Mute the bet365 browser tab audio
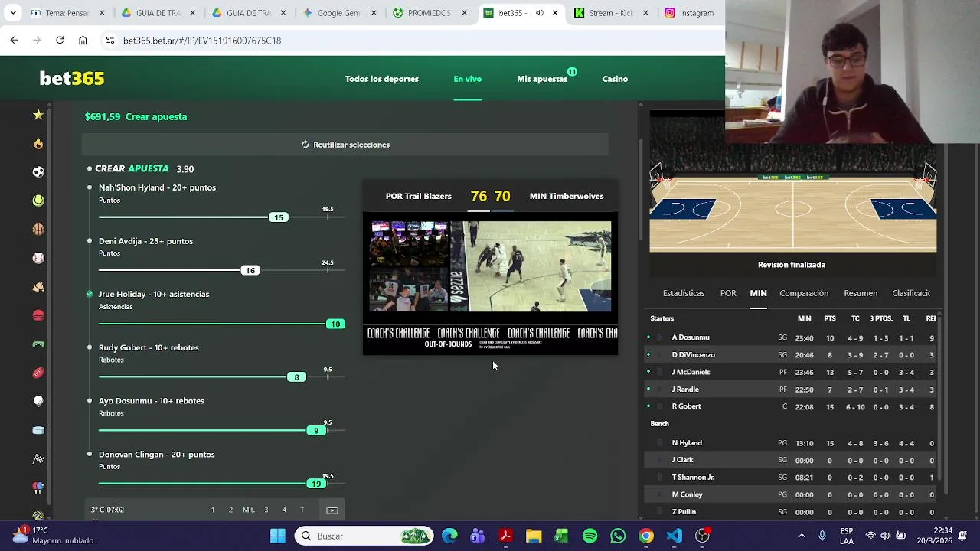The image size is (980, 551). click(540, 13)
